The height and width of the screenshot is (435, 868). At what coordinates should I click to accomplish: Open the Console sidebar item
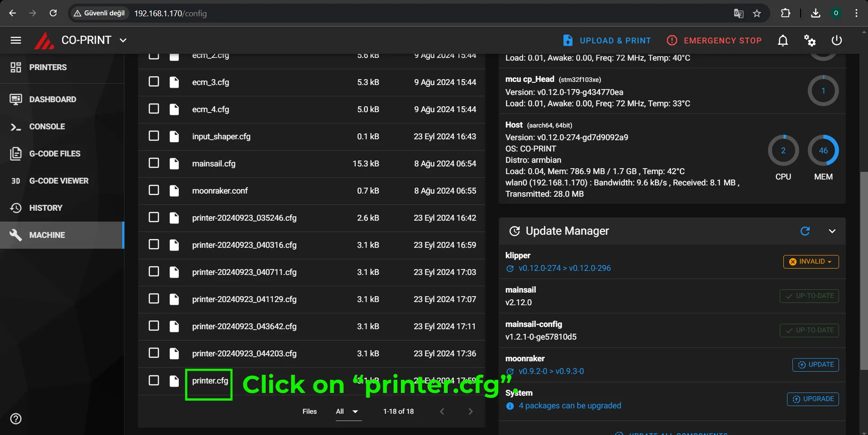[62, 127]
